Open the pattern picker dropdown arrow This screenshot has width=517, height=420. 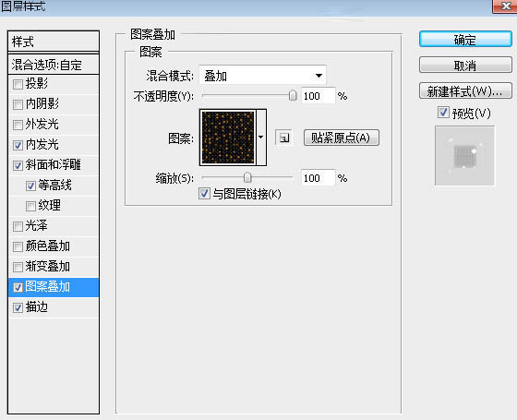pos(261,138)
